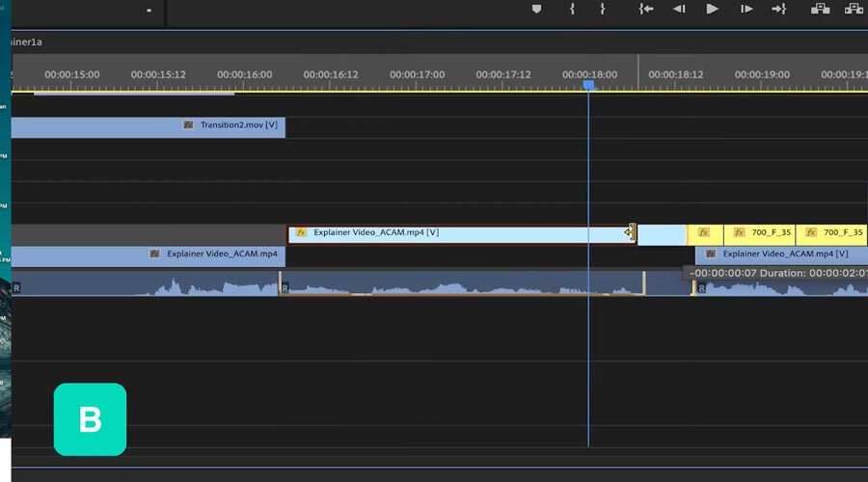Select the light blue gap clip after the trimmed edge

point(662,234)
